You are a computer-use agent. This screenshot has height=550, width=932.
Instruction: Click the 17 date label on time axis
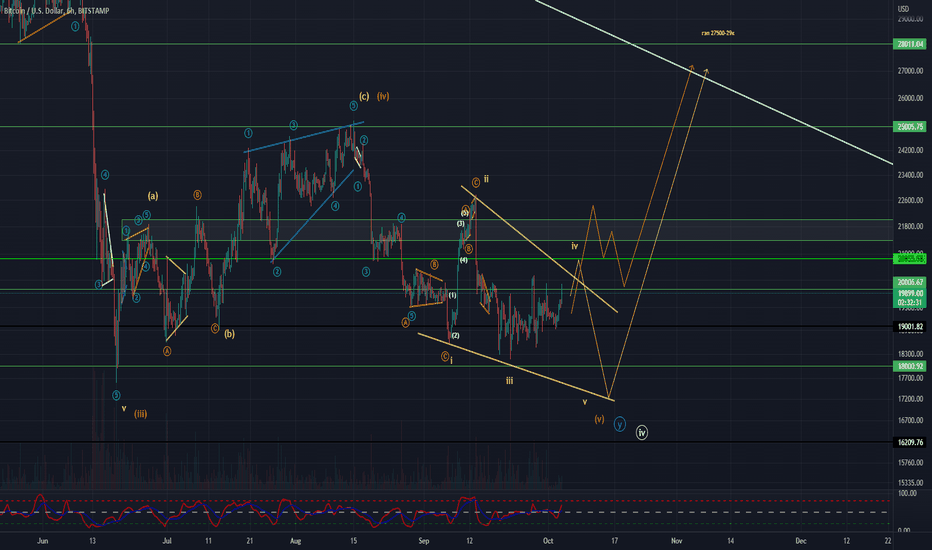615,541
